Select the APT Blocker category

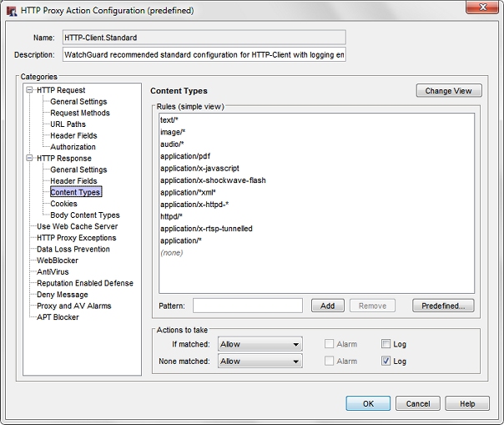click(x=59, y=317)
